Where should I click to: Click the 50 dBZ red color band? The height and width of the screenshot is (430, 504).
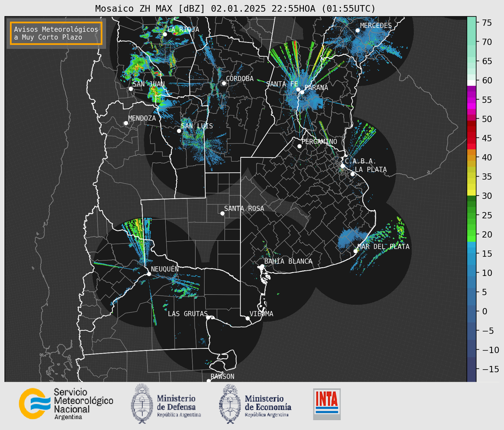pyautogui.click(x=471, y=118)
